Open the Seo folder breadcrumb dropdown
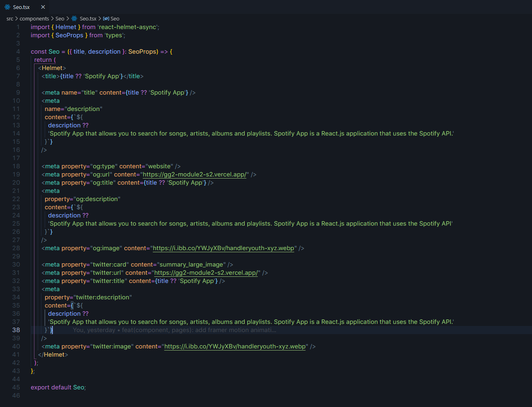This screenshot has width=532, height=407. tap(60, 18)
